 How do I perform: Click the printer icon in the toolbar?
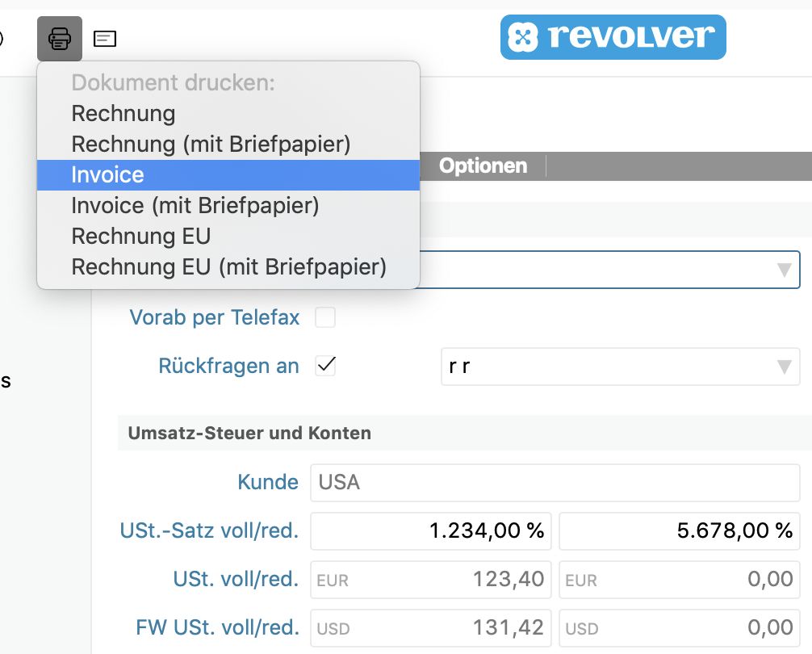[60, 38]
